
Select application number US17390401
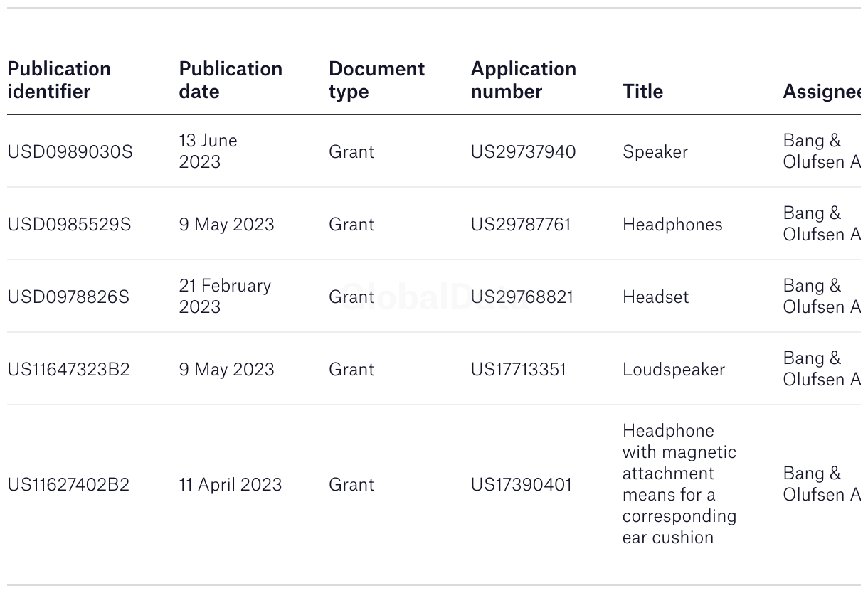[x=521, y=485]
